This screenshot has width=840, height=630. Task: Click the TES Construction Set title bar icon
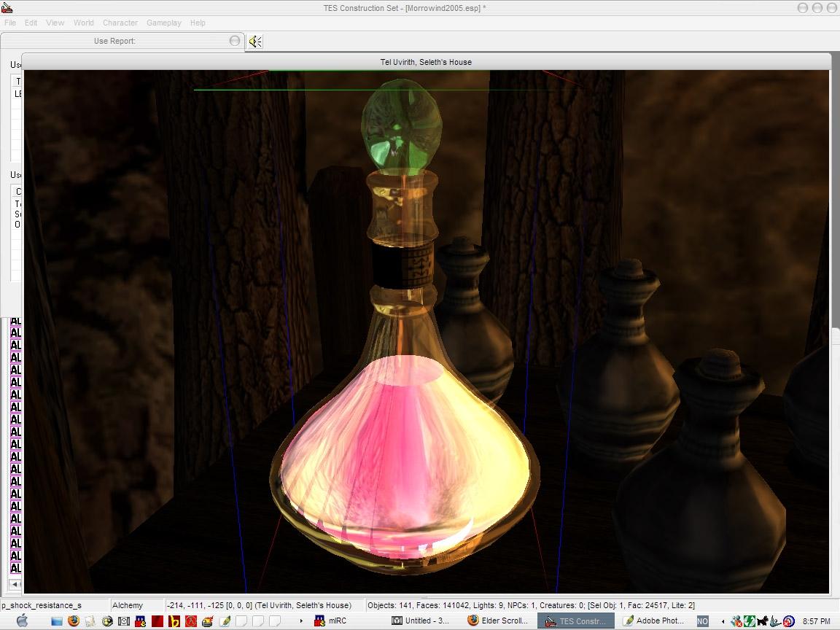7,7
